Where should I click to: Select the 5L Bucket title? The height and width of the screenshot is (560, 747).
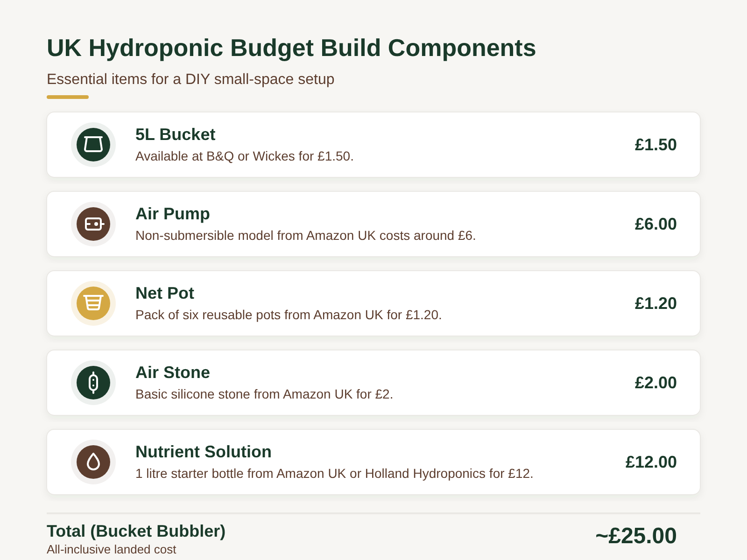175,134
